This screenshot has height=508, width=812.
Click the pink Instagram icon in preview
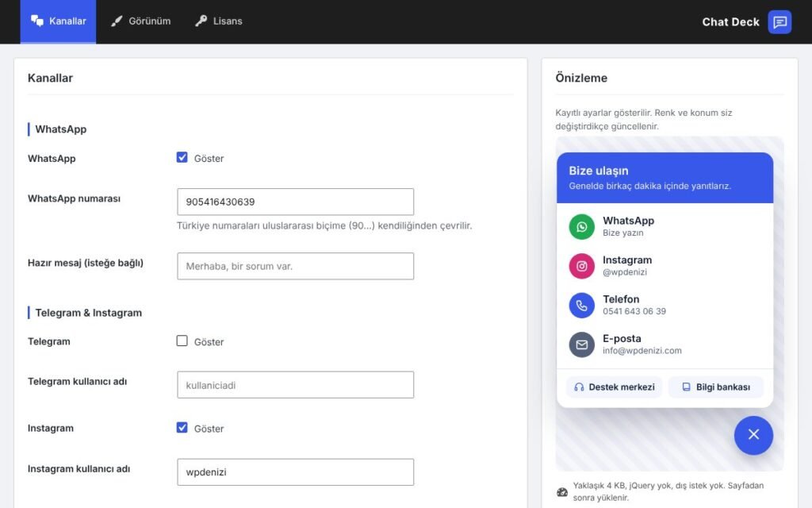coord(581,266)
